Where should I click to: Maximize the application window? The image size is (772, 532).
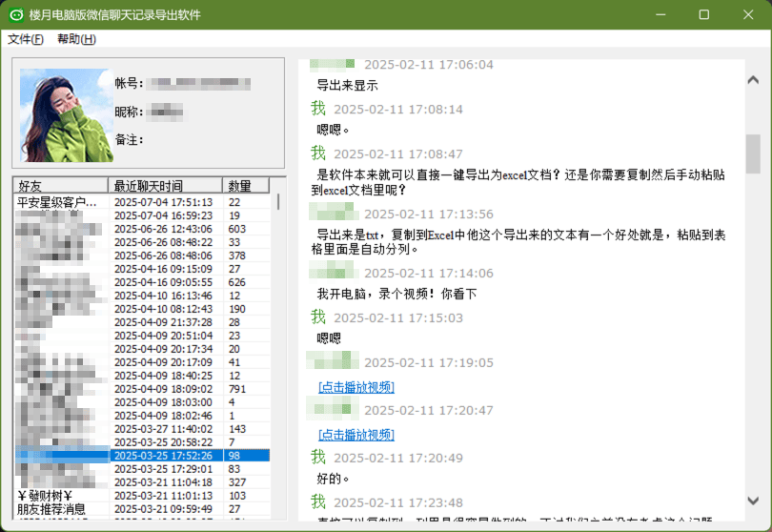point(704,15)
